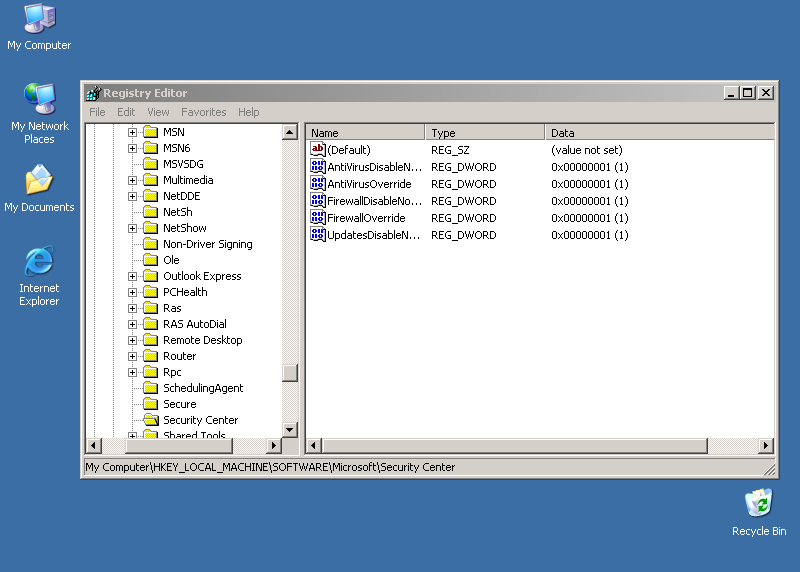
Task: Click the SchedulingAgent folder icon
Action: tap(151, 388)
